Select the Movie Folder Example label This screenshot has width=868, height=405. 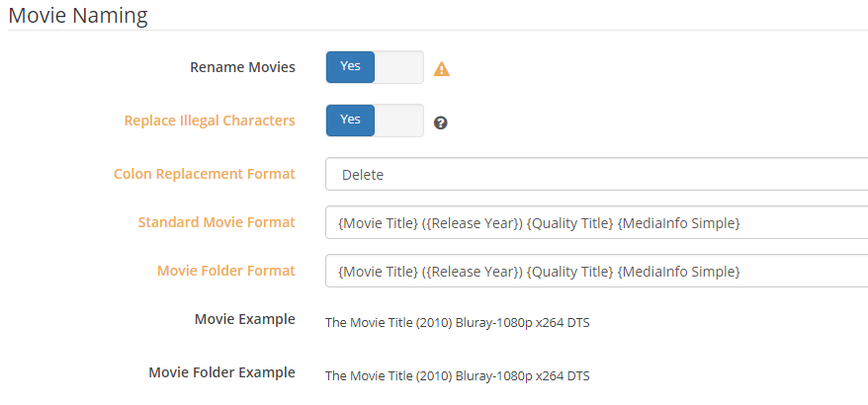click(221, 372)
